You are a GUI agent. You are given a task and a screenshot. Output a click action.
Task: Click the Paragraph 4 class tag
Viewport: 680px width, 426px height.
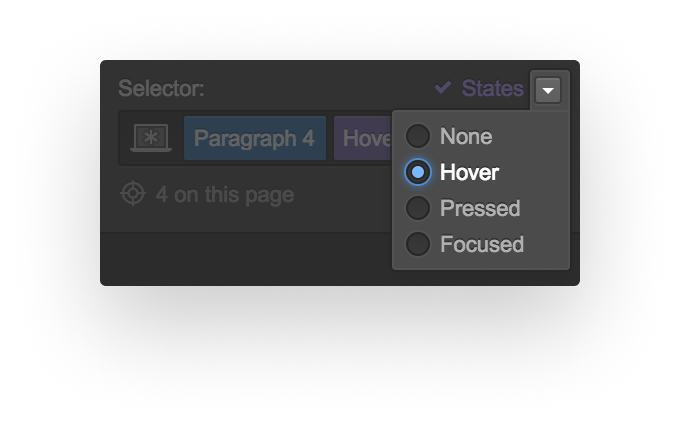255,138
